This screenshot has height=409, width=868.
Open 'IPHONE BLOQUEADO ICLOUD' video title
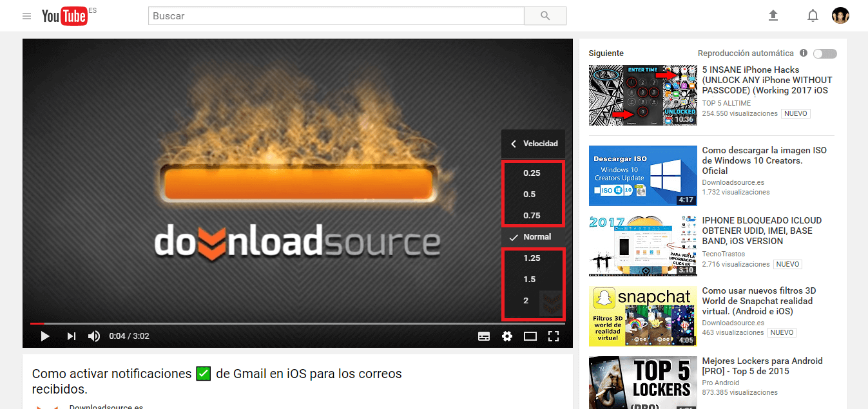tap(762, 231)
